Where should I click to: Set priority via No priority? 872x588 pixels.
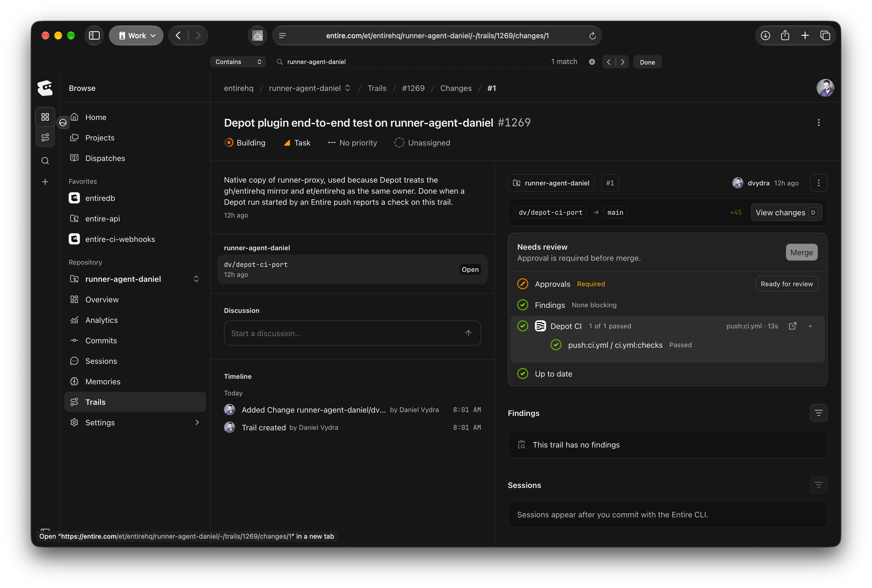tap(352, 143)
